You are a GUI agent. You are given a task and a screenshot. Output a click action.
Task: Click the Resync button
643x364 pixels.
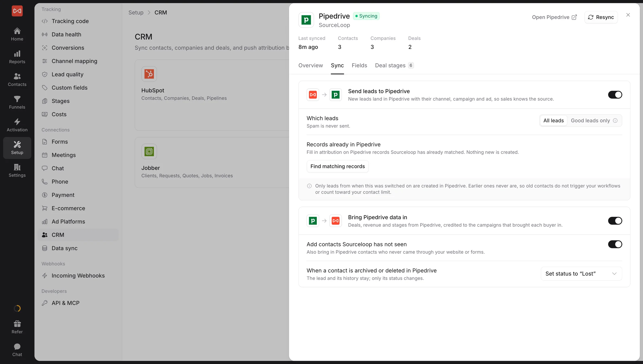click(601, 17)
